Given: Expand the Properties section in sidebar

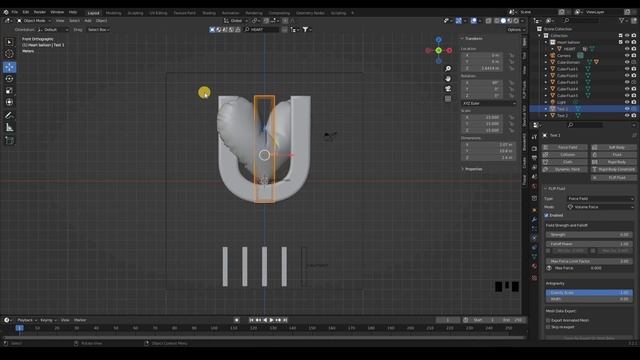Looking at the screenshot, I should click(472, 169).
